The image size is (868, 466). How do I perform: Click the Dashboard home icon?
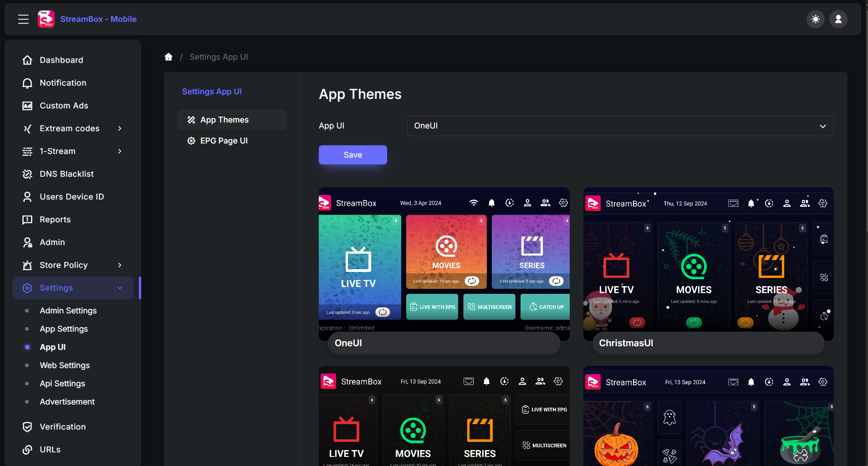tap(27, 60)
